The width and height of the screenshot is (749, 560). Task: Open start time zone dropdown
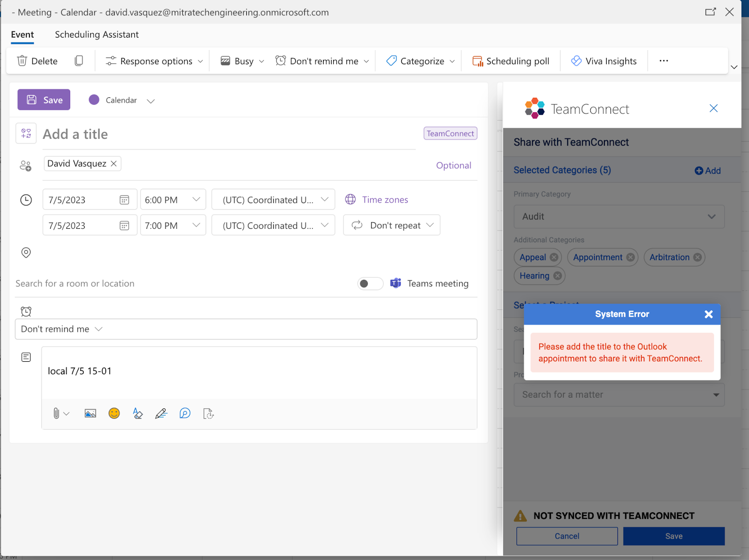pos(273,199)
